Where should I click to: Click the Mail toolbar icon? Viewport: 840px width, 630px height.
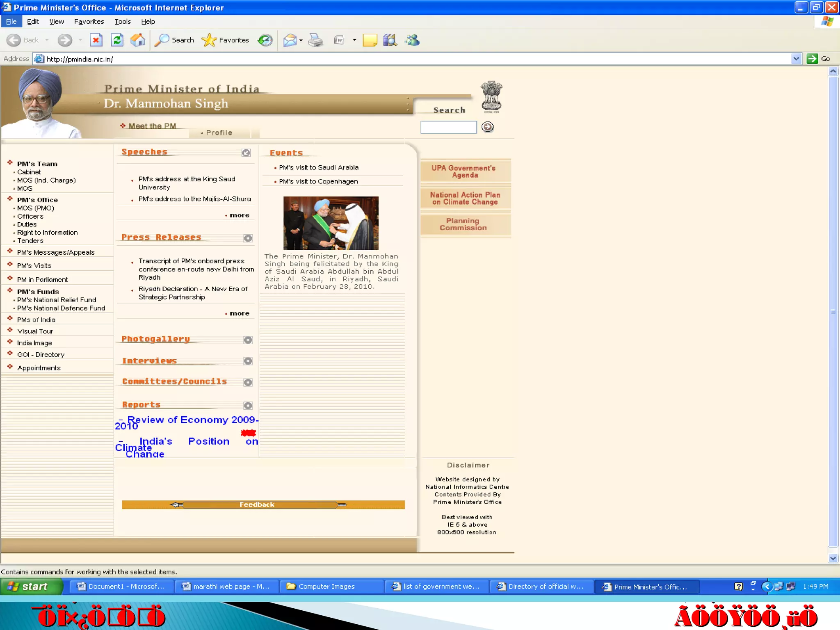click(290, 40)
